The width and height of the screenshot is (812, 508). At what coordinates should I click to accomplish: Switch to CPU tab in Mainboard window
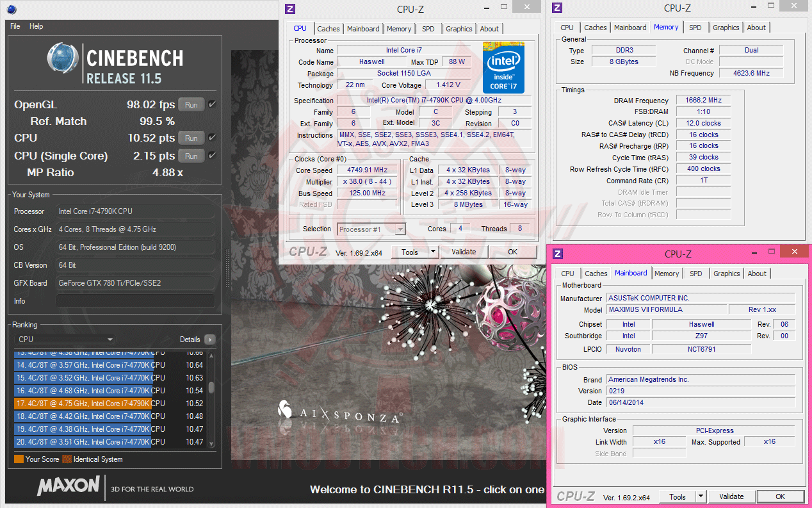click(x=568, y=274)
